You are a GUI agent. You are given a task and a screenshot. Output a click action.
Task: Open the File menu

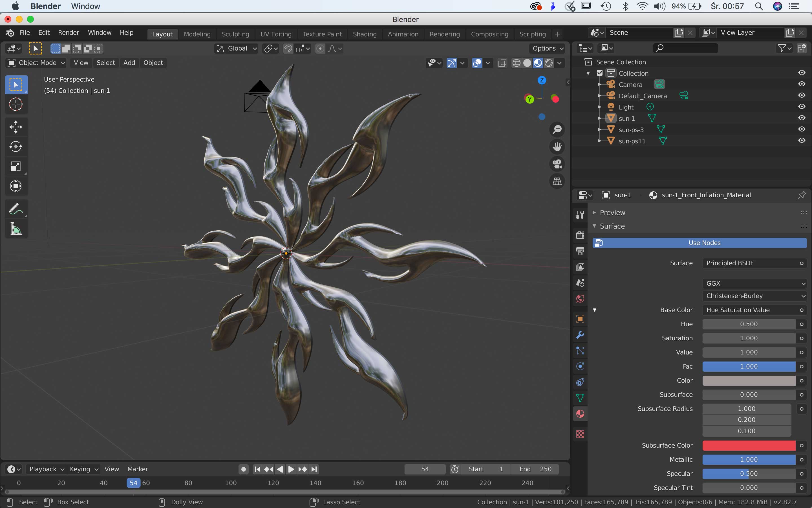pyautogui.click(x=25, y=32)
